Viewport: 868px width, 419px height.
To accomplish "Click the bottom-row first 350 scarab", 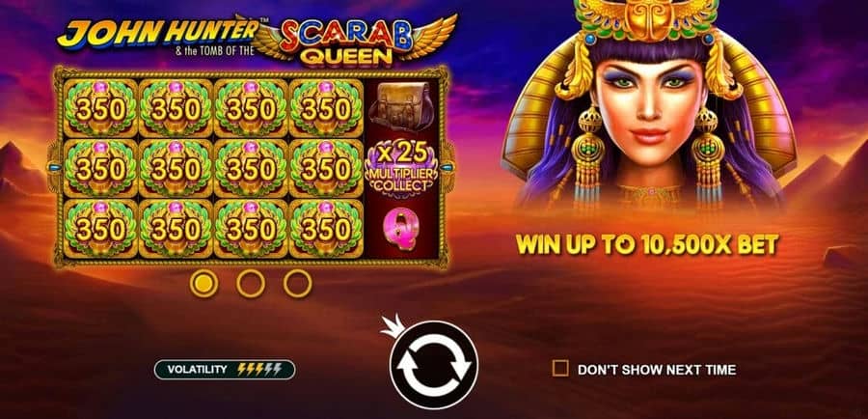I will pyautogui.click(x=100, y=229).
